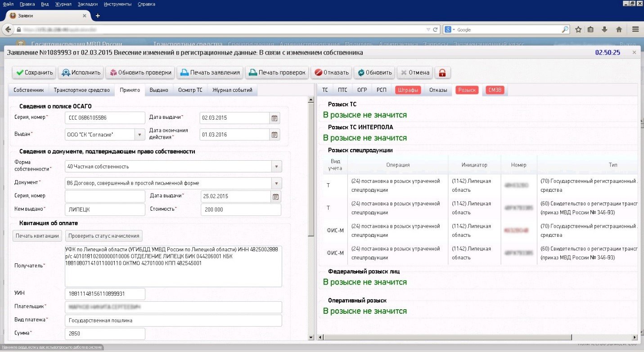Switch to the 'Транспортное средство' tab
Viewport: 644px width, 352px height.
(x=81, y=90)
